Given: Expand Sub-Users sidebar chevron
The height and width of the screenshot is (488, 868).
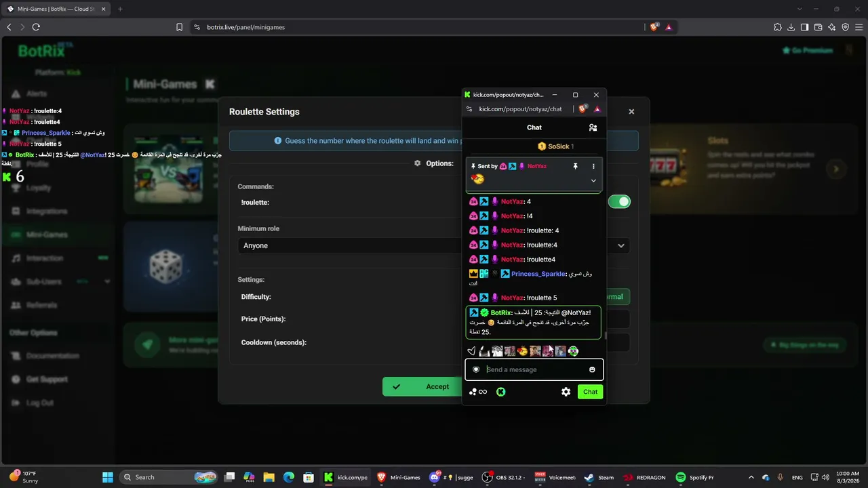Looking at the screenshot, I should click(107, 281).
